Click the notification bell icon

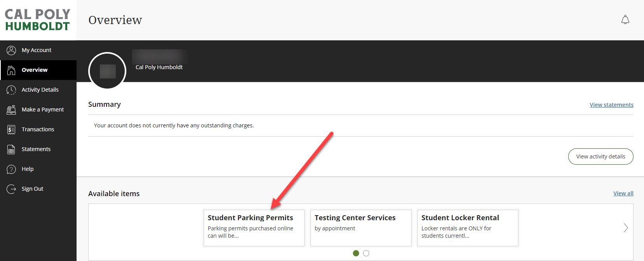pos(625,20)
